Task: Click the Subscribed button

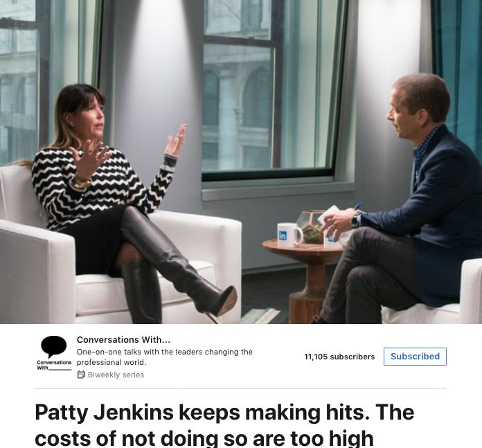Action: [x=415, y=357]
